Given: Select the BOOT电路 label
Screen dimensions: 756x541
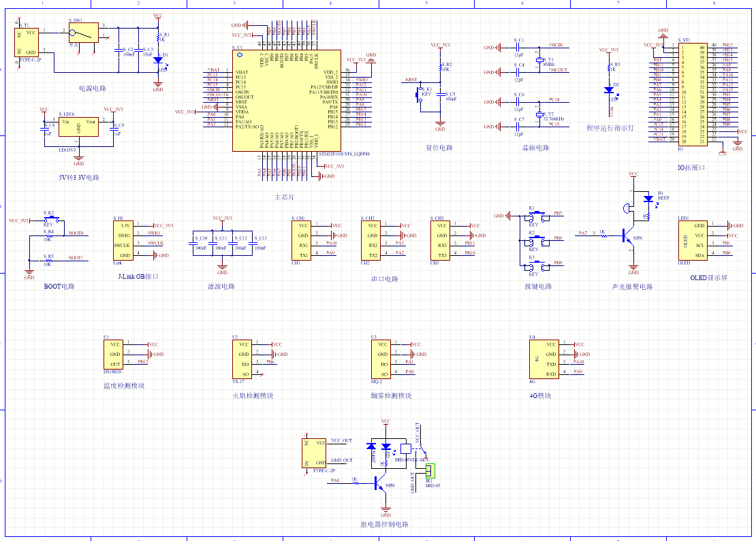Looking at the screenshot, I should coord(59,286).
